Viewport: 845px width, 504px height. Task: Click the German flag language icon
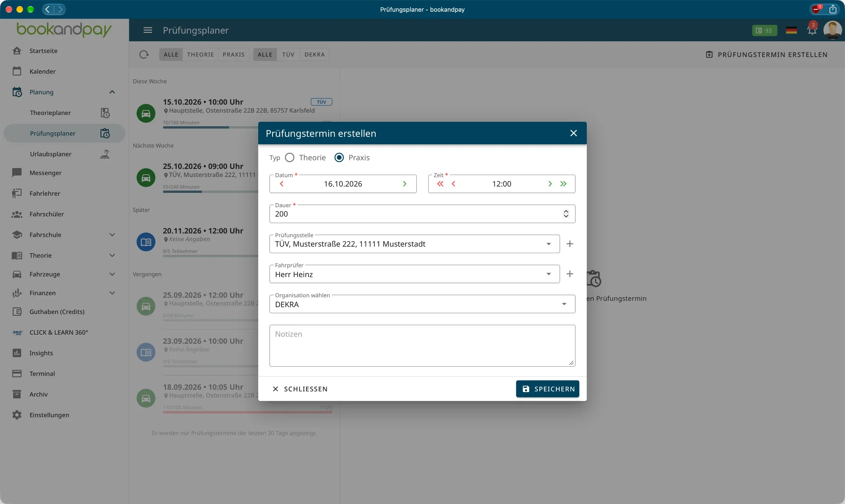coord(791,30)
